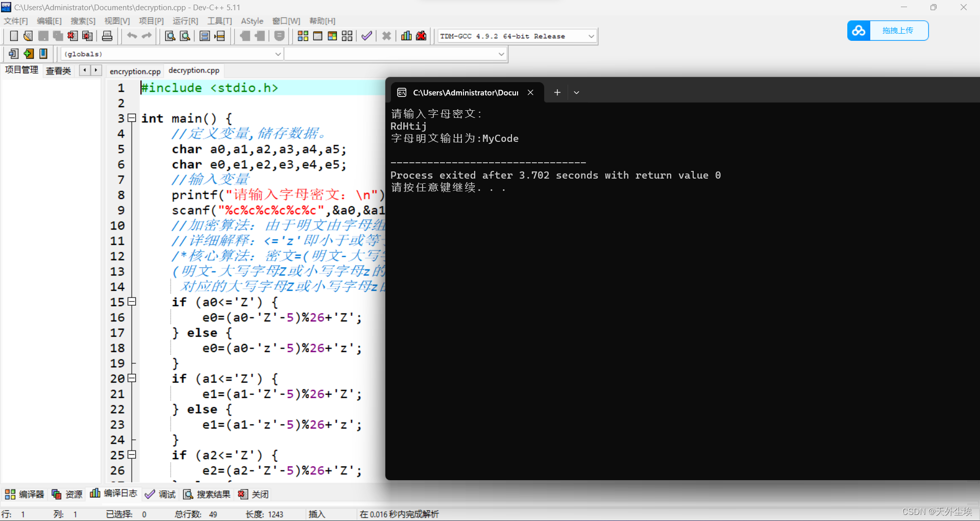Click the Find magnifier icon

(170, 36)
